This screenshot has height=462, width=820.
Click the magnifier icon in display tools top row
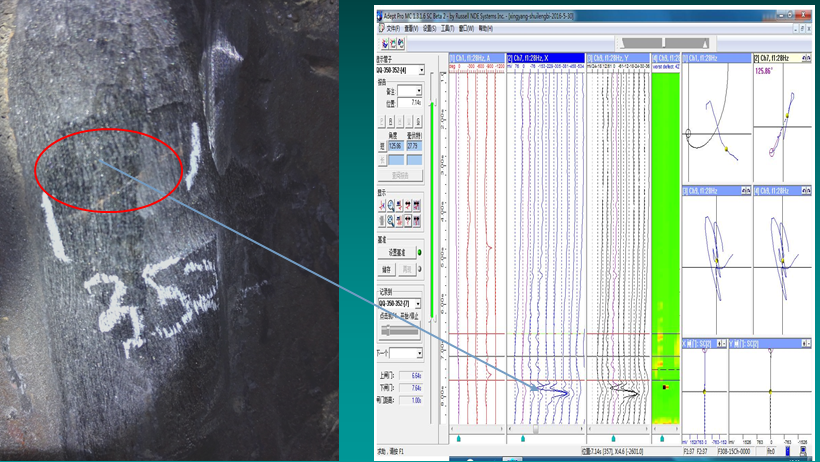click(391, 205)
